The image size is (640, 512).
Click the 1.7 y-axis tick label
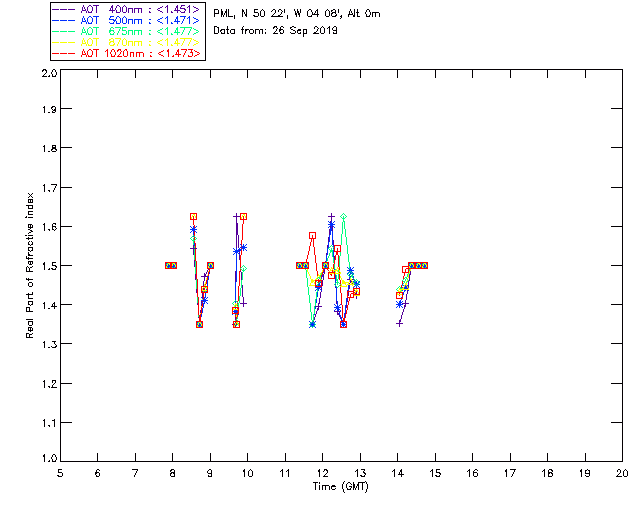pyautogui.click(x=49, y=188)
